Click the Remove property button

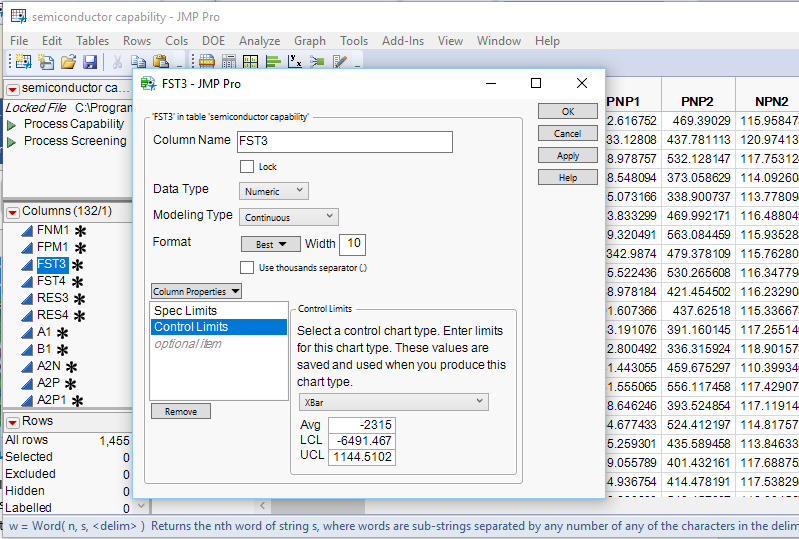point(181,411)
